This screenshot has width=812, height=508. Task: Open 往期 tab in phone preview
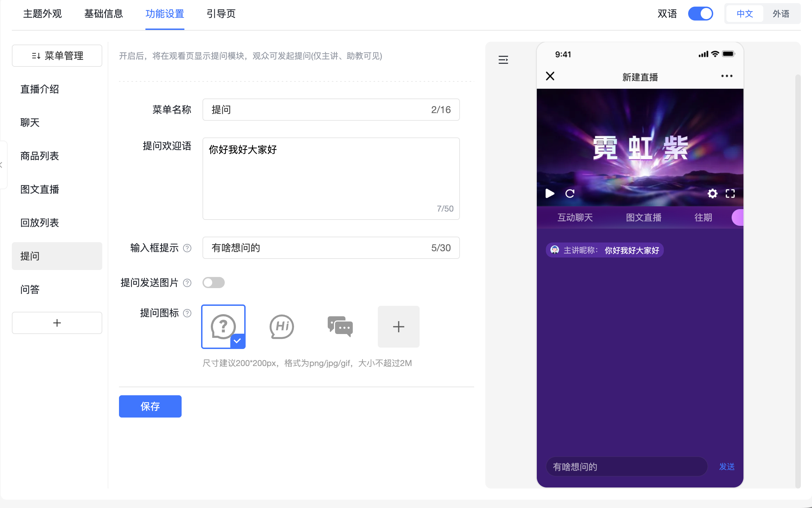click(x=703, y=217)
